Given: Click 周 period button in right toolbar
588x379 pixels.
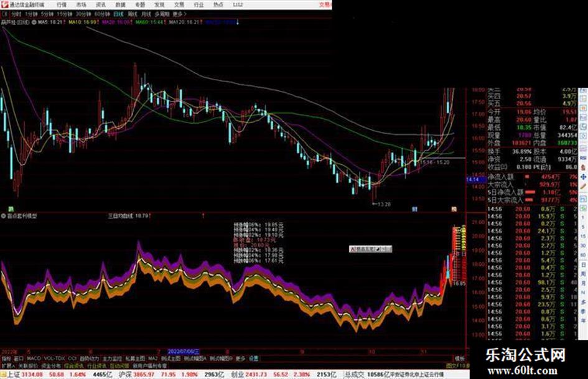Looking at the screenshot, I should click(583, 274).
